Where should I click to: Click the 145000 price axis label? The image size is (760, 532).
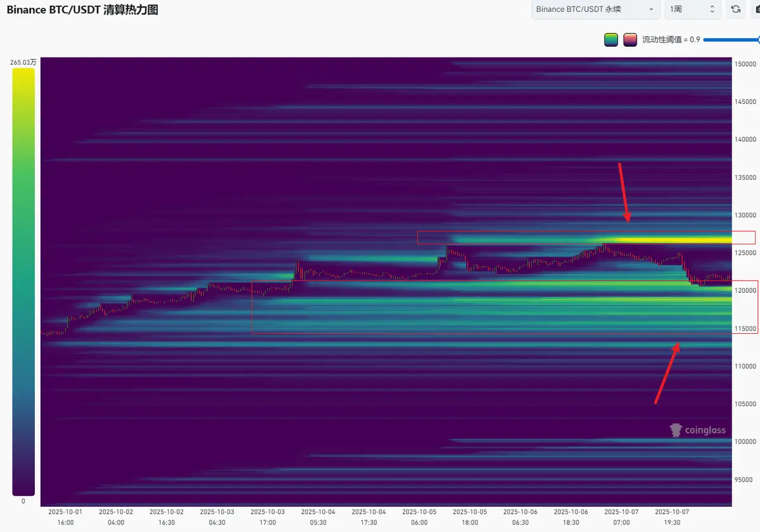pyautogui.click(x=745, y=102)
